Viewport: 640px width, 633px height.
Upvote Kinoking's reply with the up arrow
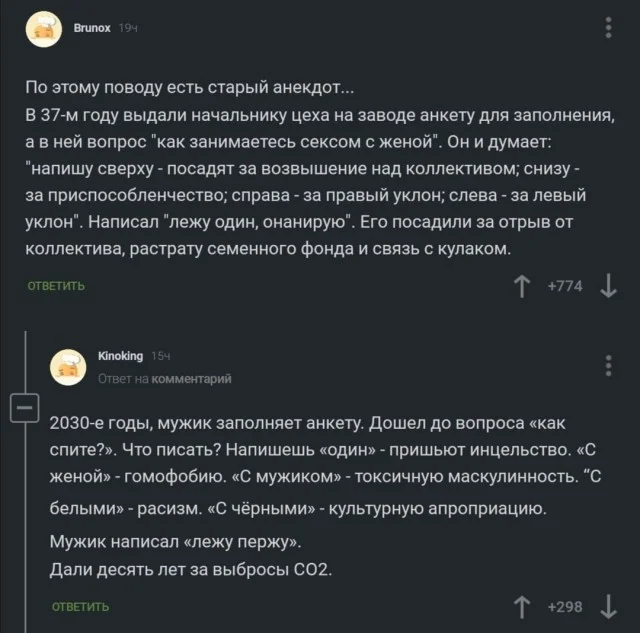pyautogui.click(x=521, y=606)
